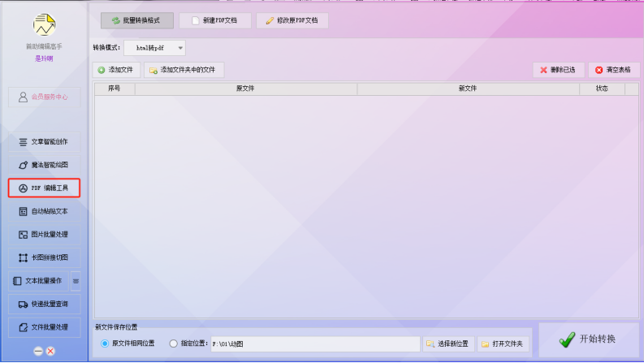Click the username link under 首助编辑高手

click(44, 58)
